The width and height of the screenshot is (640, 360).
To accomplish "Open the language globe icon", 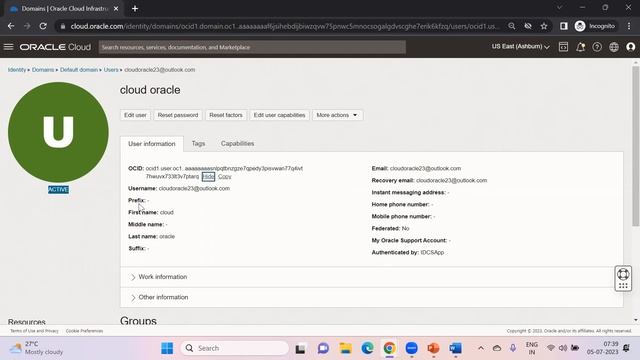I will (614, 47).
